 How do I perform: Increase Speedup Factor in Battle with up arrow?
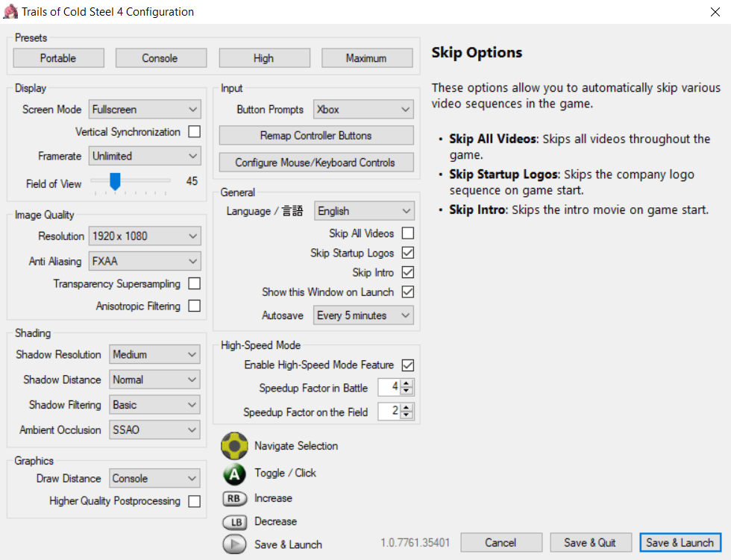pyautogui.click(x=407, y=383)
